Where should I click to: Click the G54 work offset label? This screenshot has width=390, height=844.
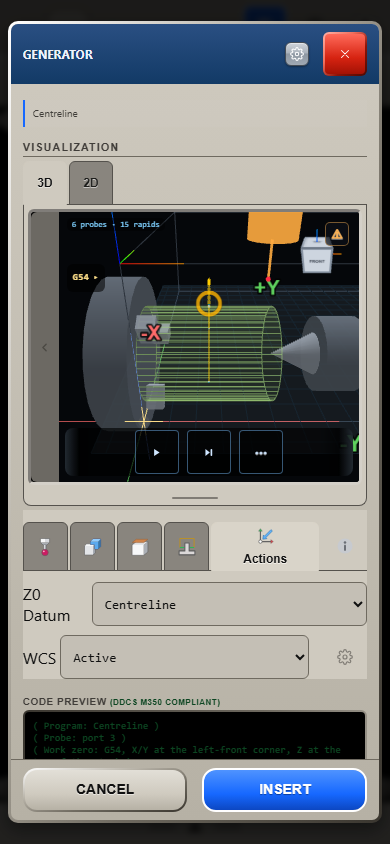tap(85, 277)
